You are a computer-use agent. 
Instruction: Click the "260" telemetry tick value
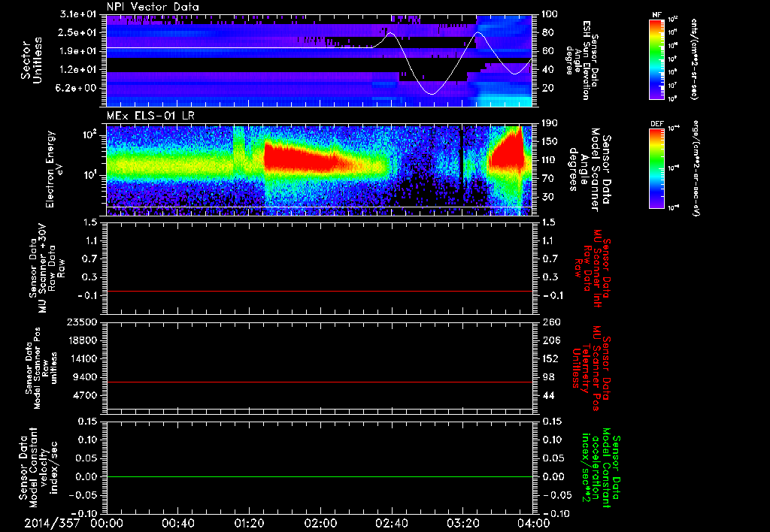550,322
